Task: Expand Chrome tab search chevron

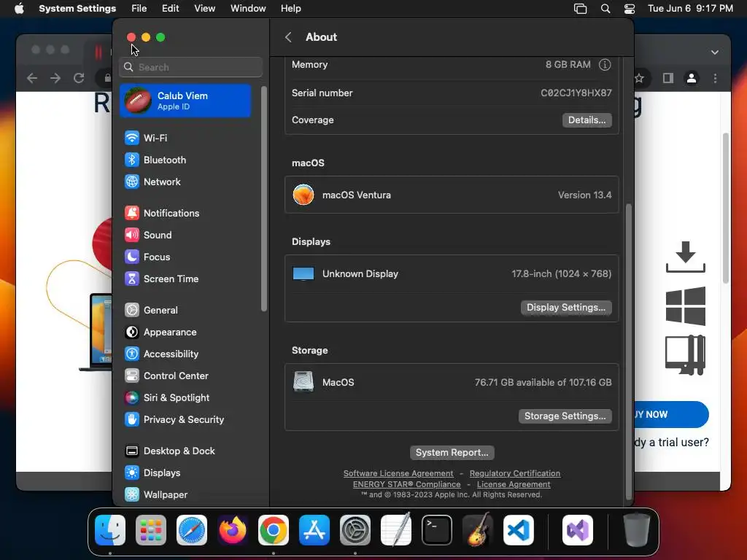Action: [715, 52]
